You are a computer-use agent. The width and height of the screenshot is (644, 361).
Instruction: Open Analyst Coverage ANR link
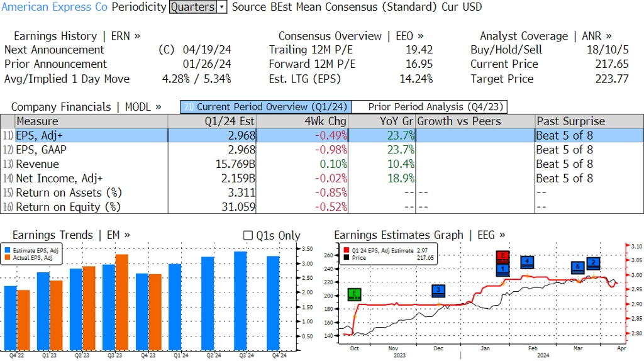(546, 36)
